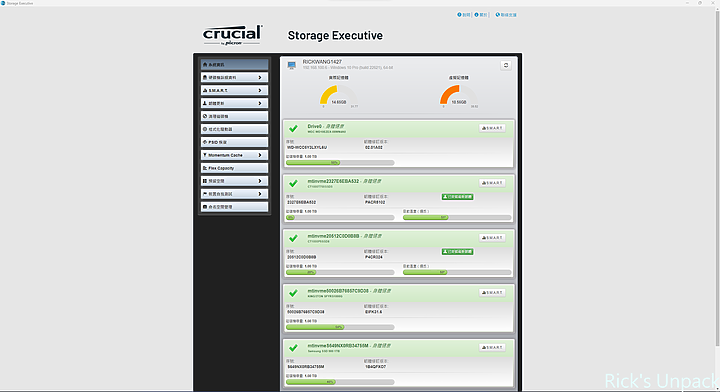Click the vertical scrollbar on the right

(x=717, y=177)
